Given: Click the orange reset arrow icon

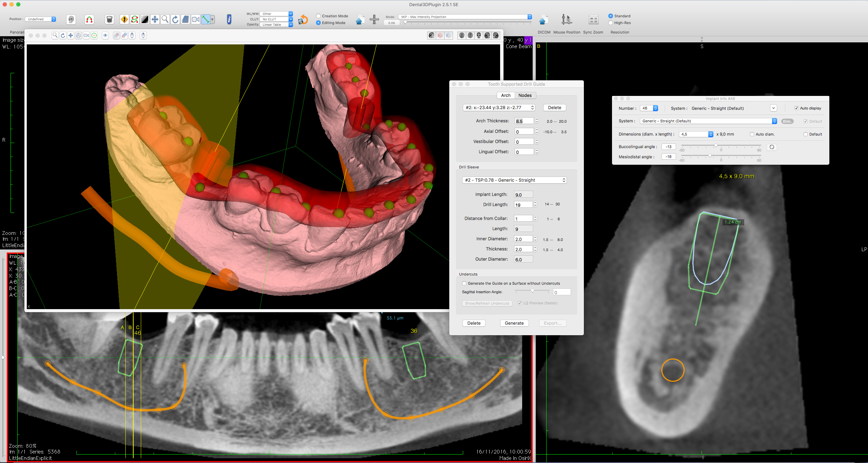Looking at the screenshot, I should click(303, 20).
